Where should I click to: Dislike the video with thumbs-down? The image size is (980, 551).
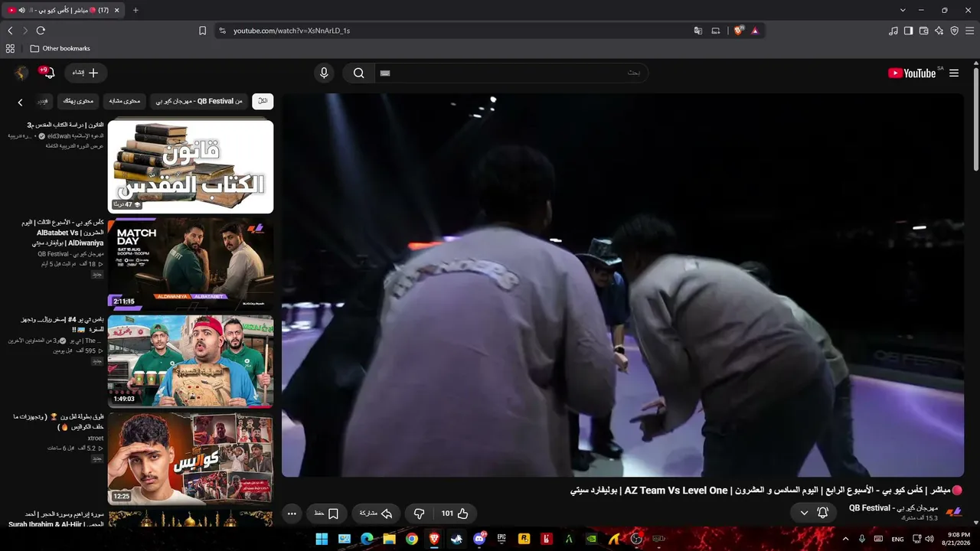[x=419, y=514]
